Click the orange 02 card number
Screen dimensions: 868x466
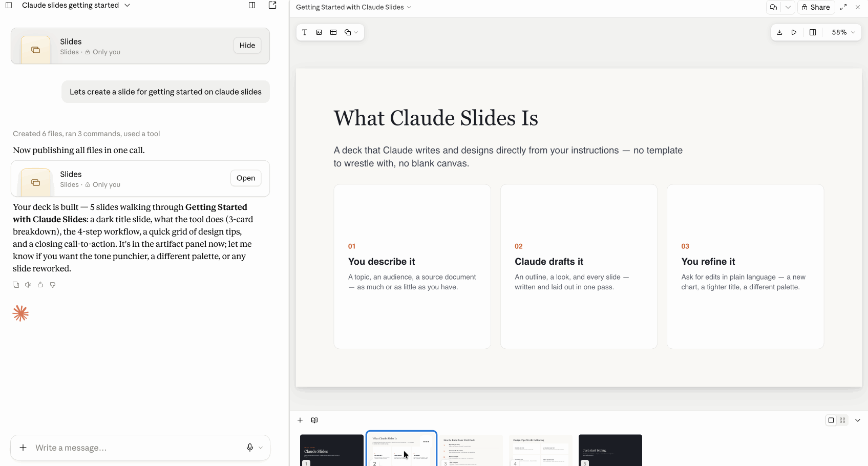coord(519,246)
